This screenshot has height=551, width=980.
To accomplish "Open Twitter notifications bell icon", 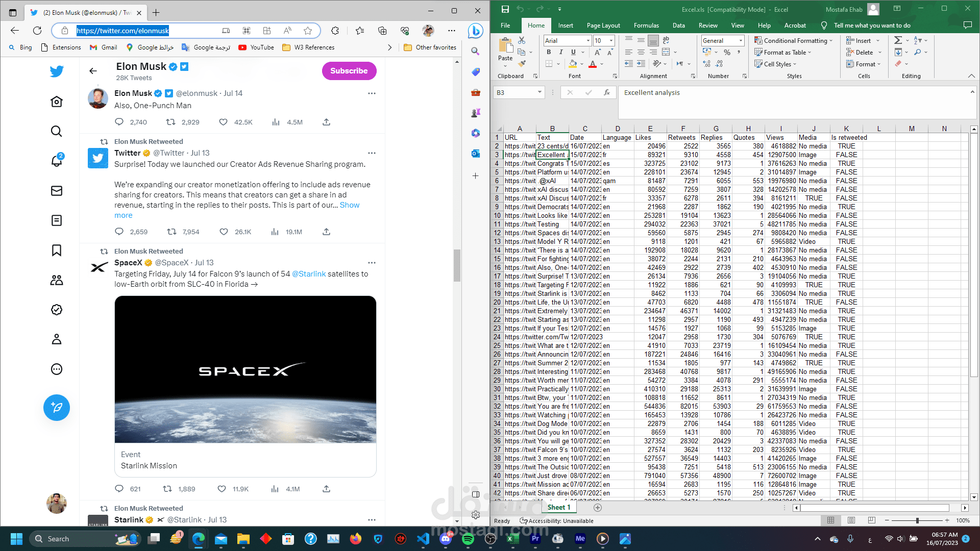I will [x=57, y=161].
